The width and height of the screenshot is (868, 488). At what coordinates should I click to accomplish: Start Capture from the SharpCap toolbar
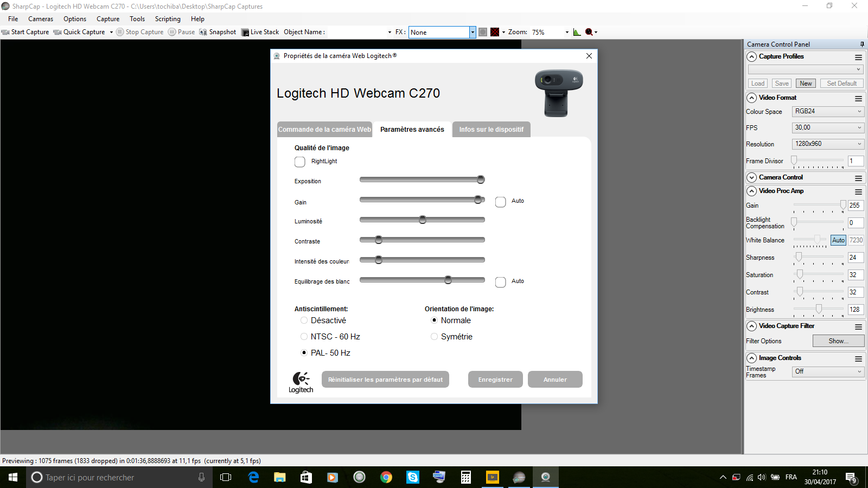pos(25,32)
